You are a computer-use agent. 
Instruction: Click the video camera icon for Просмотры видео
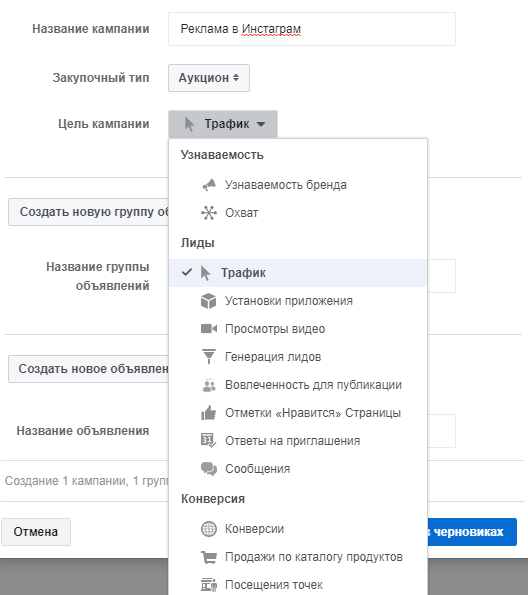[x=209, y=329]
